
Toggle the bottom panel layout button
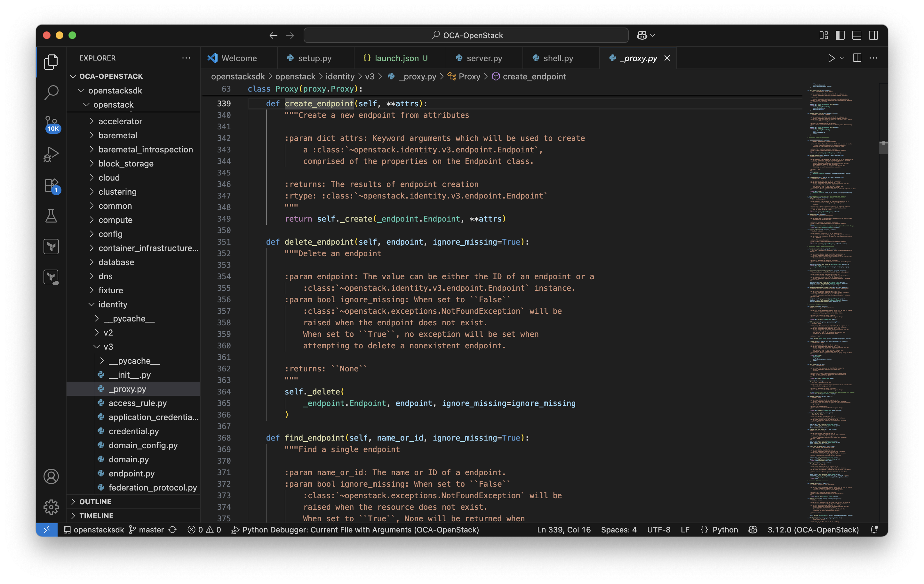tap(856, 35)
